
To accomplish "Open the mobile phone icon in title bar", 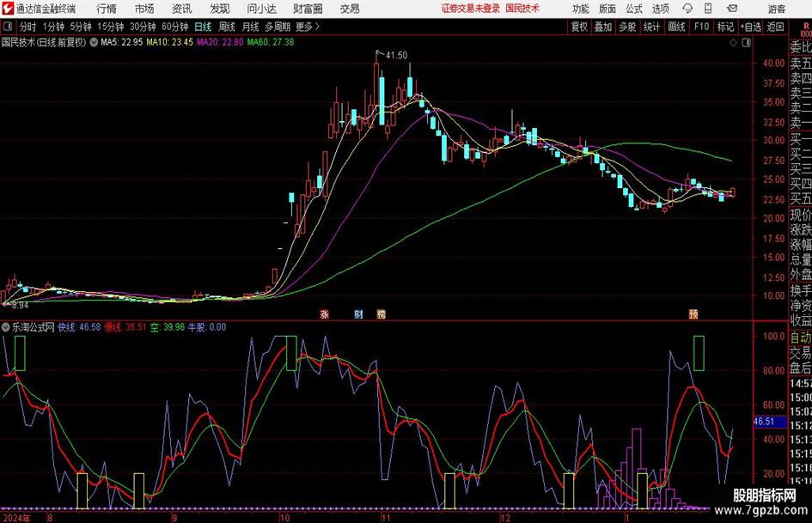I will coord(708,9).
